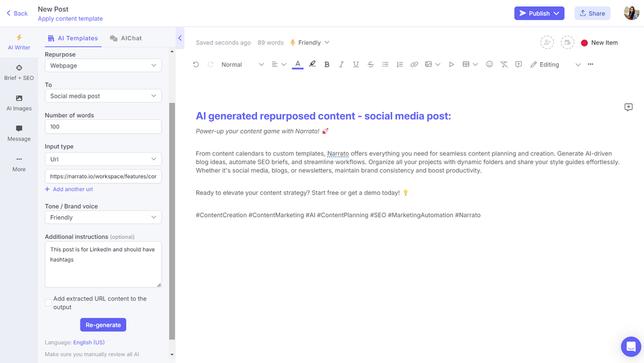Image resolution: width=644 pixels, height=363 pixels.
Task: Open the Normal paragraph style dropdown
Action: tap(242, 64)
